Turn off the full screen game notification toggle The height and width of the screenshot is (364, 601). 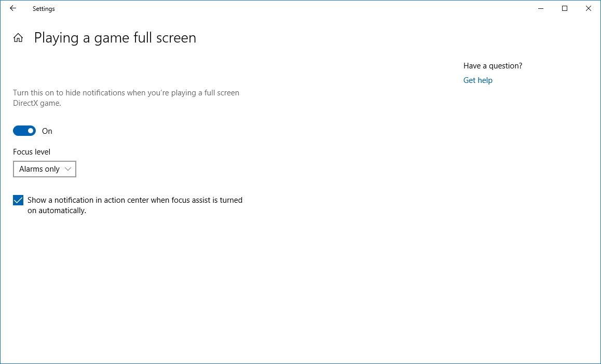click(24, 131)
